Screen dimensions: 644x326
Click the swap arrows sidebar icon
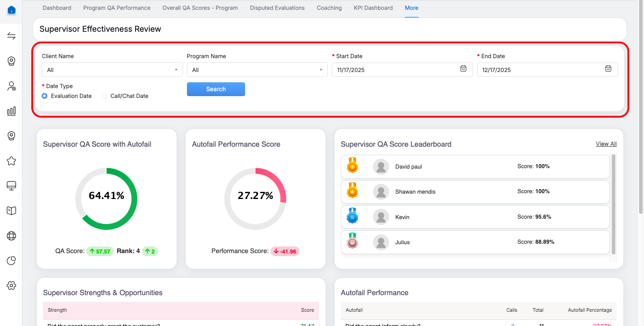click(12, 36)
